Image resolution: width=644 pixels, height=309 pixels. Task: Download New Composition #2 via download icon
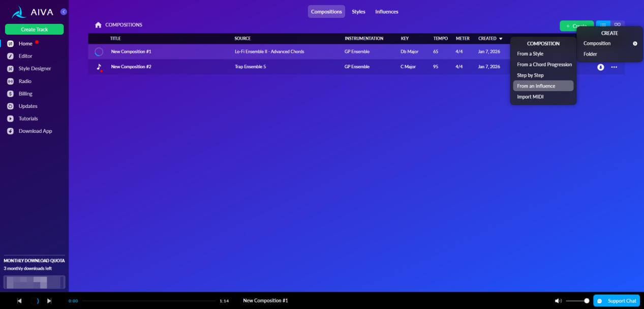[x=600, y=67]
